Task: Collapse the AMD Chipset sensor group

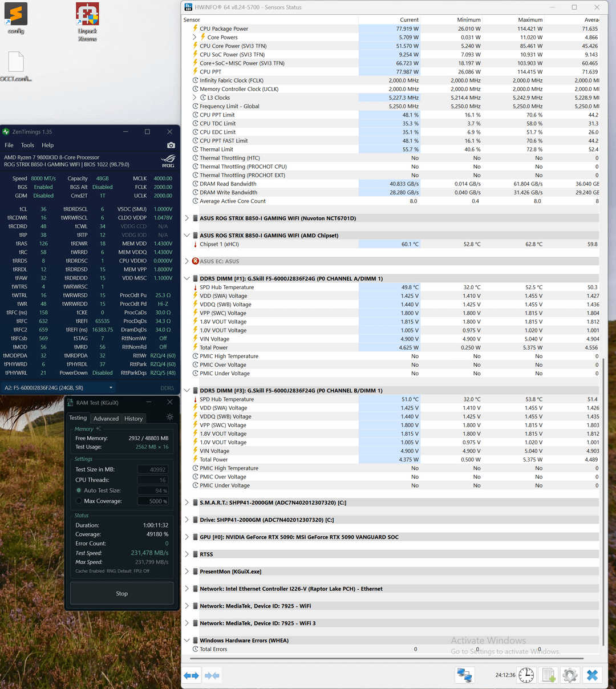Action: pos(187,235)
